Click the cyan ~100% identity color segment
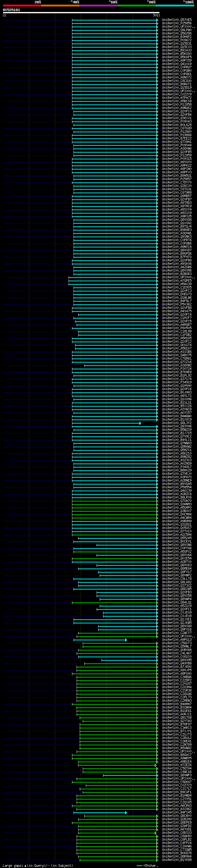Viewport: 197px width, 868px height. click(175, 6)
